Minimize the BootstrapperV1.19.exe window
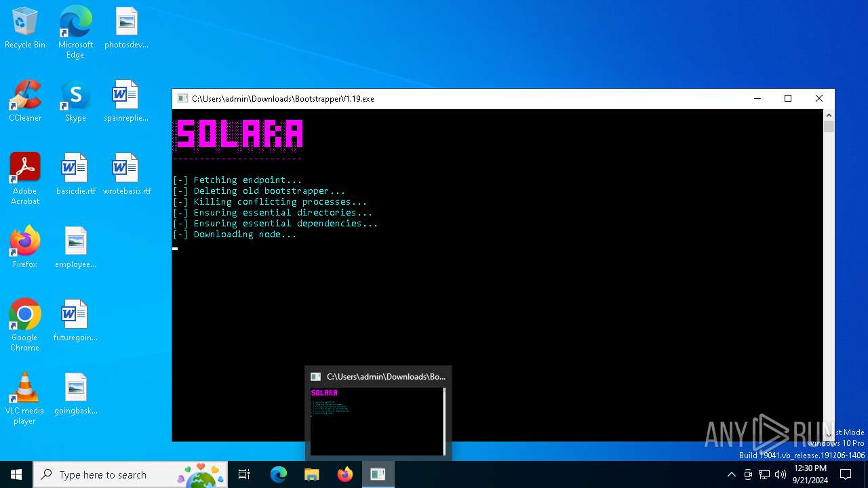Image resolution: width=868 pixels, height=488 pixels. (757, 98)
